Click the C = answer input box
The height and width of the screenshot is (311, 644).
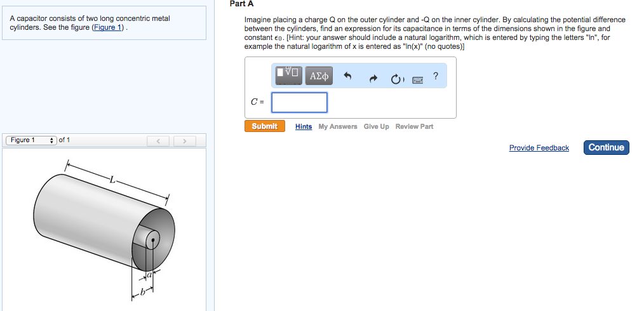(x=299, y=102)
